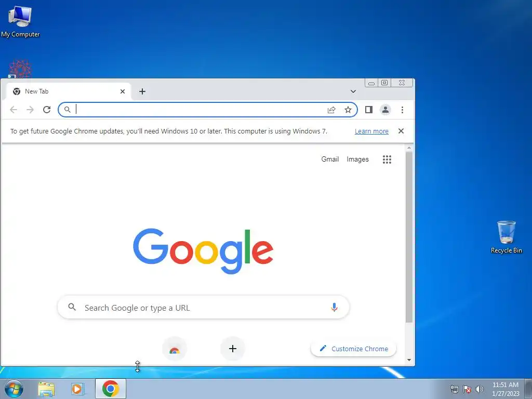The height and width of the screenshot is (399, 532).
Task: Close the New Tab tab
Action: tap(123, 91)
